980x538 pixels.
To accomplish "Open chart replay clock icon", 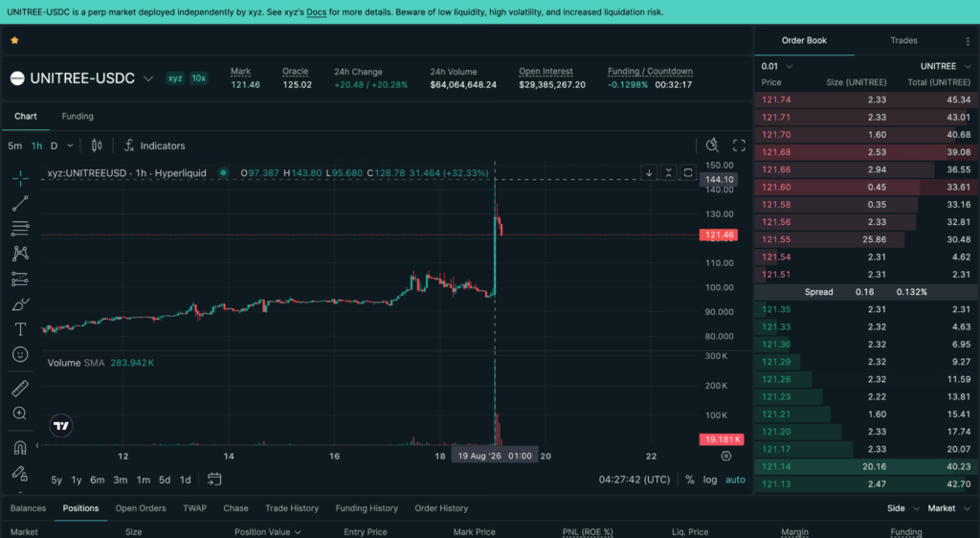I will (x=712, y=145).
